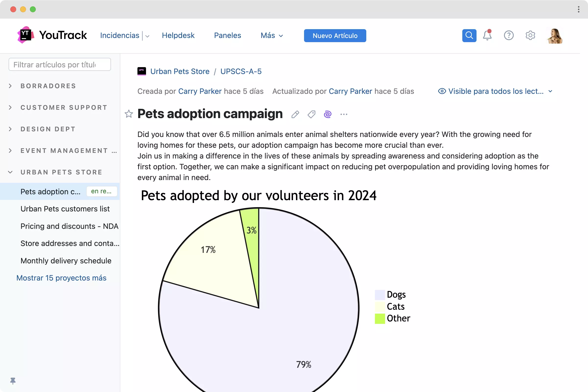This screenshot has width=588, height=392.
Task: Star the Pets adoption campaign article
Action: click(129, 114)
